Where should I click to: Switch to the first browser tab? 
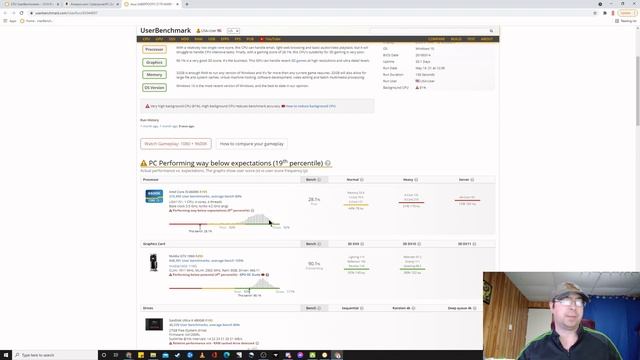tap(33, 4)
